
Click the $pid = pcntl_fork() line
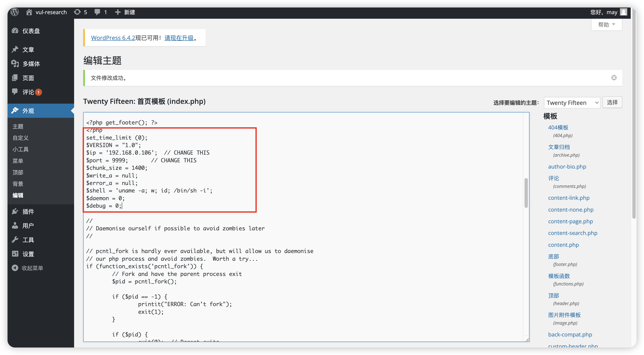point(144,282)
